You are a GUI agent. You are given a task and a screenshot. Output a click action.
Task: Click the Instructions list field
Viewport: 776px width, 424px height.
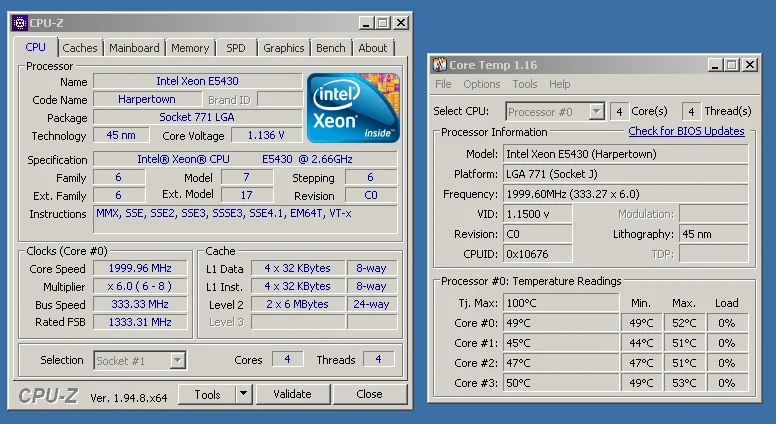[x=245, y=219]
